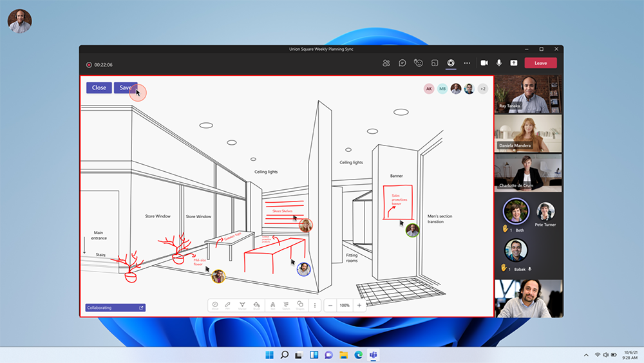The height and width of the screenshot is (363, 644).
Task: Click the MB collaborator avatar
Action: tap(442, 88)
